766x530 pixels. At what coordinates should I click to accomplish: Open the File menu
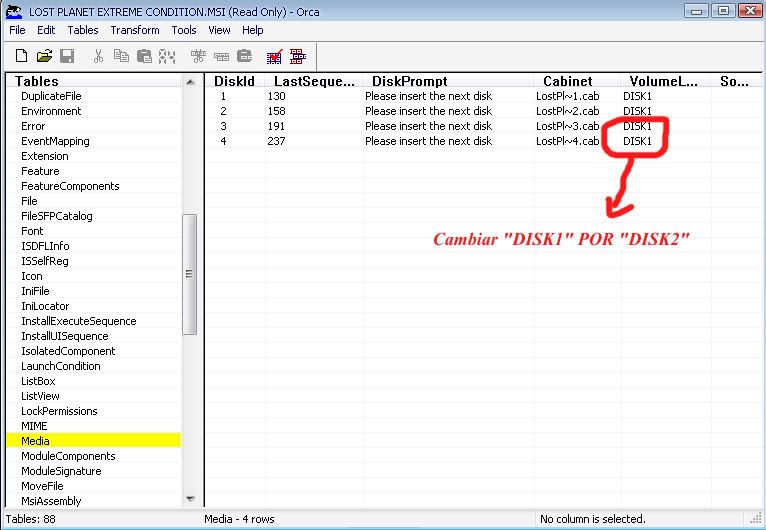[17, 30]
